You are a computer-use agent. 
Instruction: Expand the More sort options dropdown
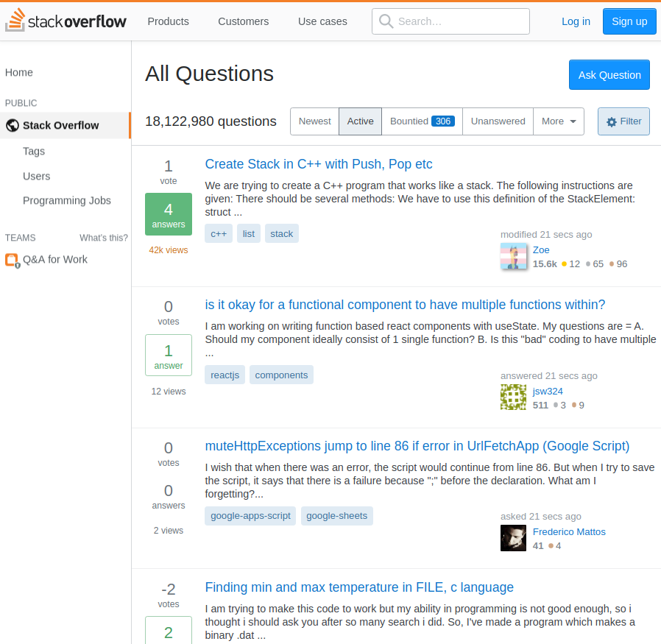[x=559, y=121]
